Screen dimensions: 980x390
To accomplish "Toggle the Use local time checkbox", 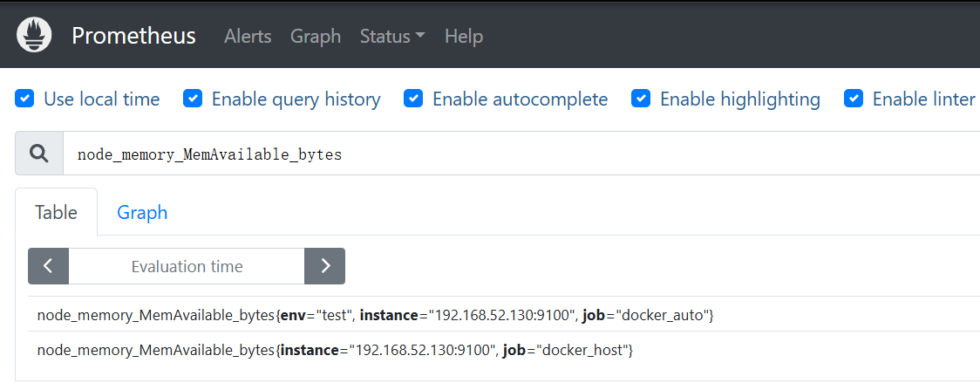I will 24,99.
